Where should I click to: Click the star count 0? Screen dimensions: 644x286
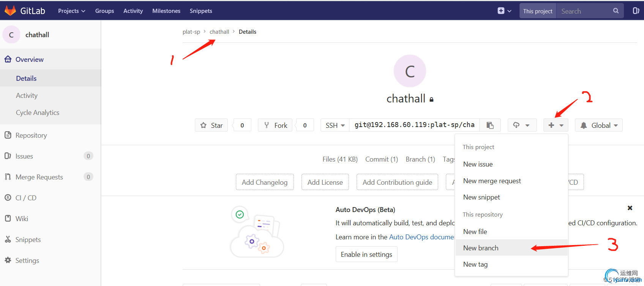pyautogui.click(x=242, y=125)
